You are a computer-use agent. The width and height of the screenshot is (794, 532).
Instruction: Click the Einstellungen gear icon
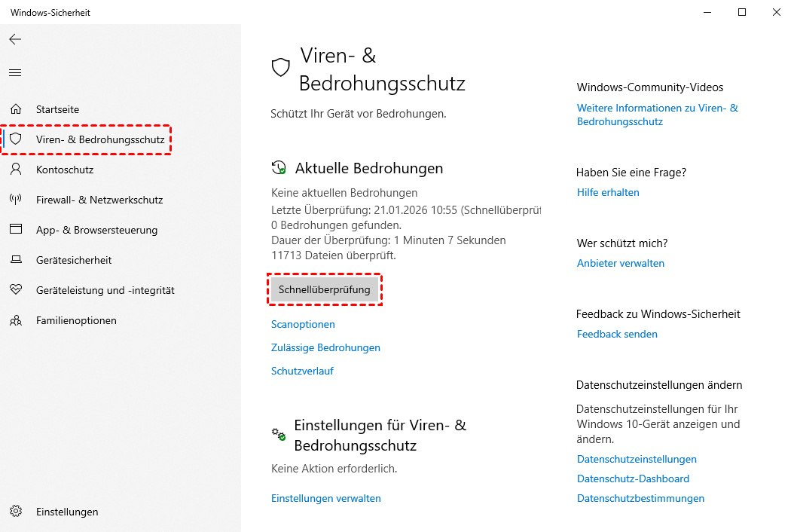point(16,512)
